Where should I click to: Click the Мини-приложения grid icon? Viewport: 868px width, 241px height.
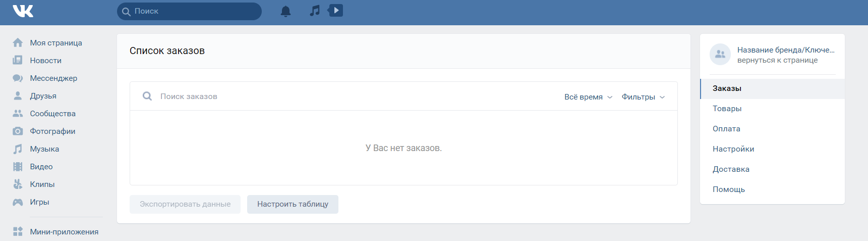coord(18,231)
